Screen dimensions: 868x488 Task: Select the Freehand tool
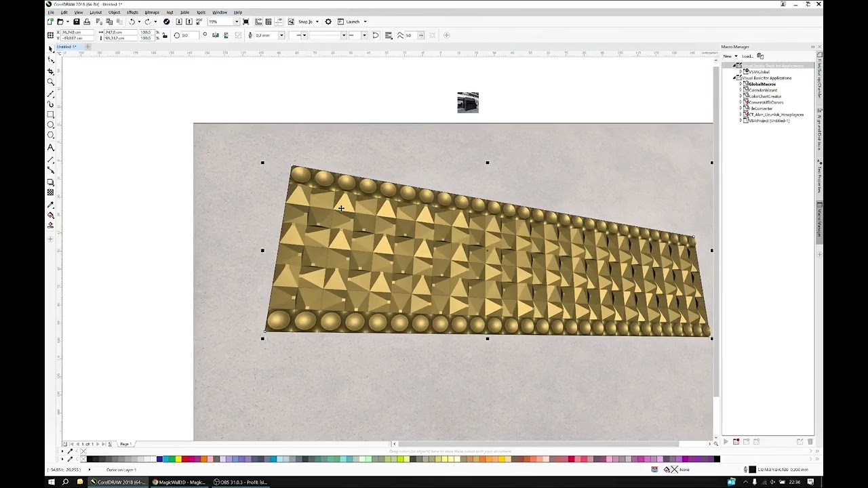pos(51,94)
